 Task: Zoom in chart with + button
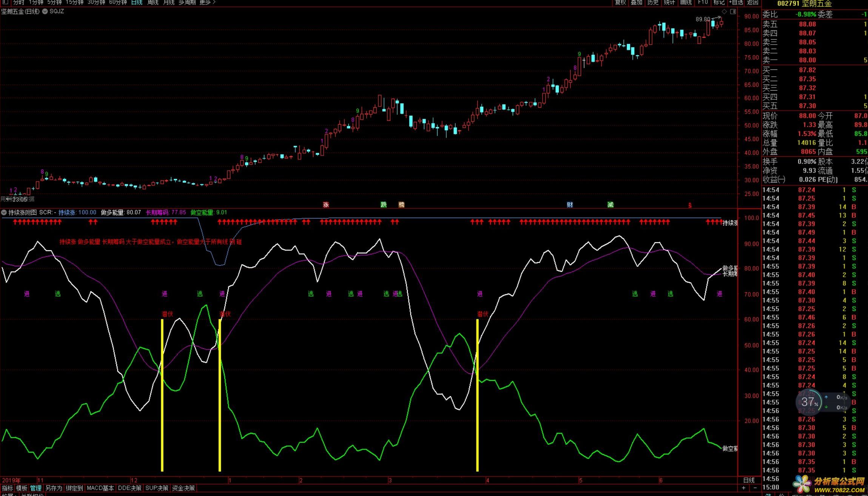click(743, 488)
